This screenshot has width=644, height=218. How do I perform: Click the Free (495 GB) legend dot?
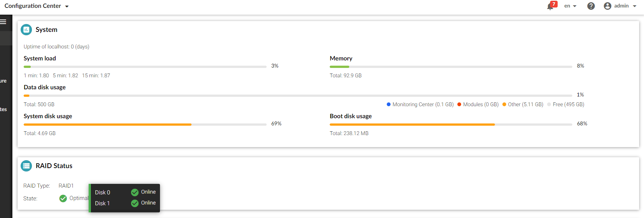coord(549,104)
